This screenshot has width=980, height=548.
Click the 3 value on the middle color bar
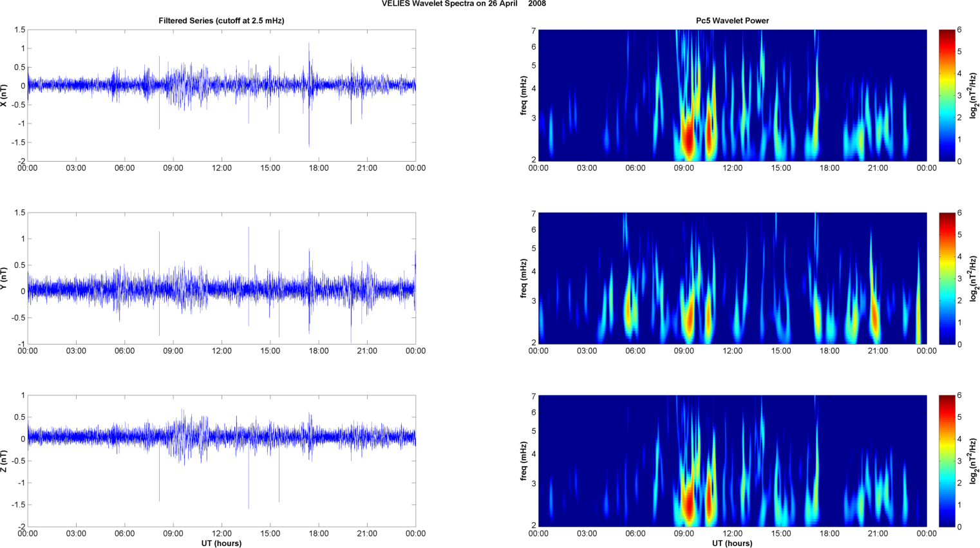tap(959, 278)
